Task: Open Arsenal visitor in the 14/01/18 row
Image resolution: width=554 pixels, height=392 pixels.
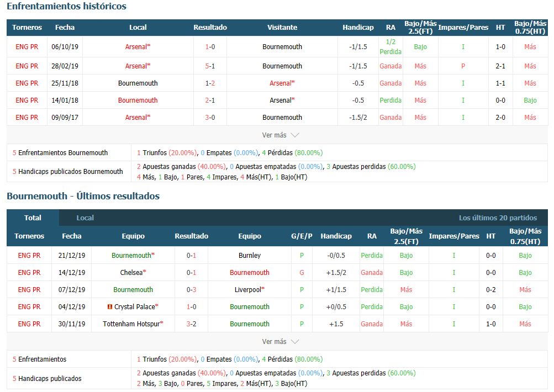Action: [x=282, y=100]
